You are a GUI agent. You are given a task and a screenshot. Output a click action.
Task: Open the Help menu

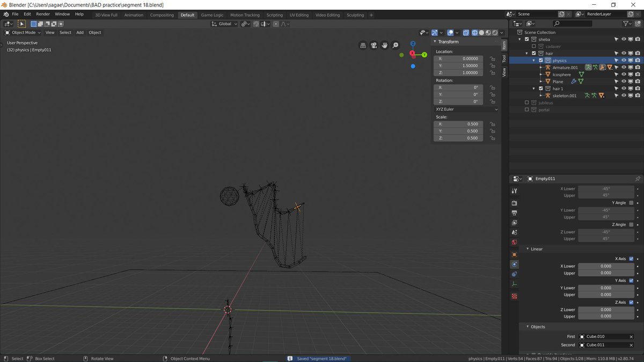pos(79,14)
